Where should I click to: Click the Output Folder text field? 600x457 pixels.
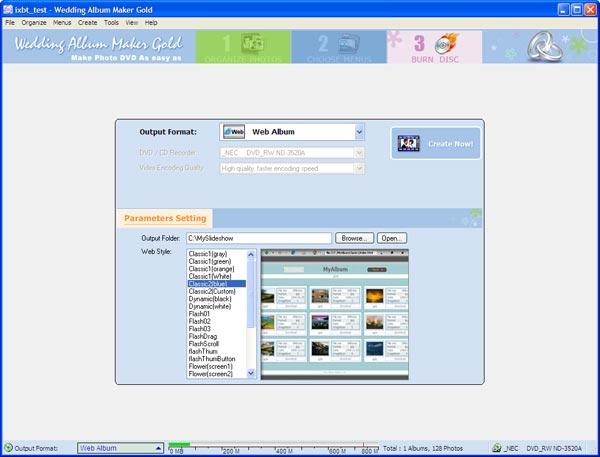point(259,238)
